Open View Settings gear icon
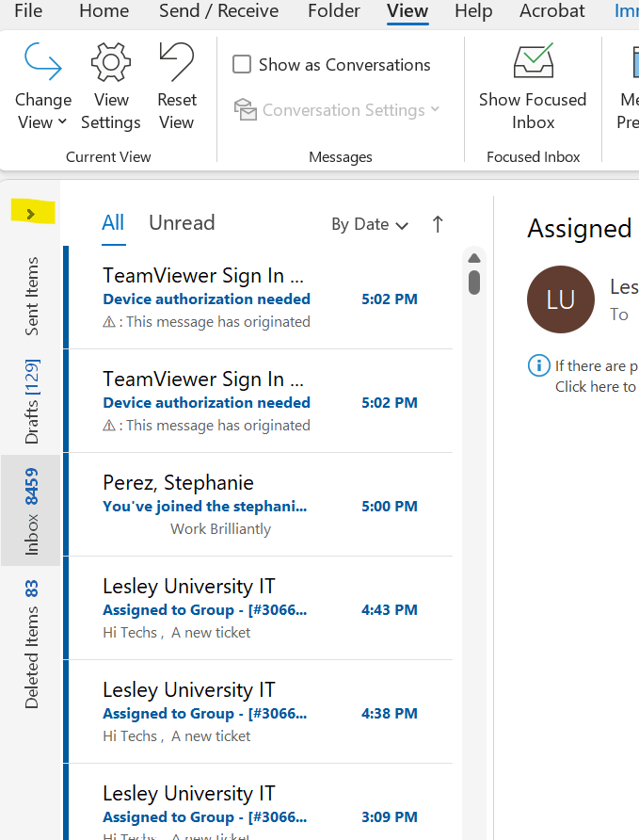 click(111, 63)
